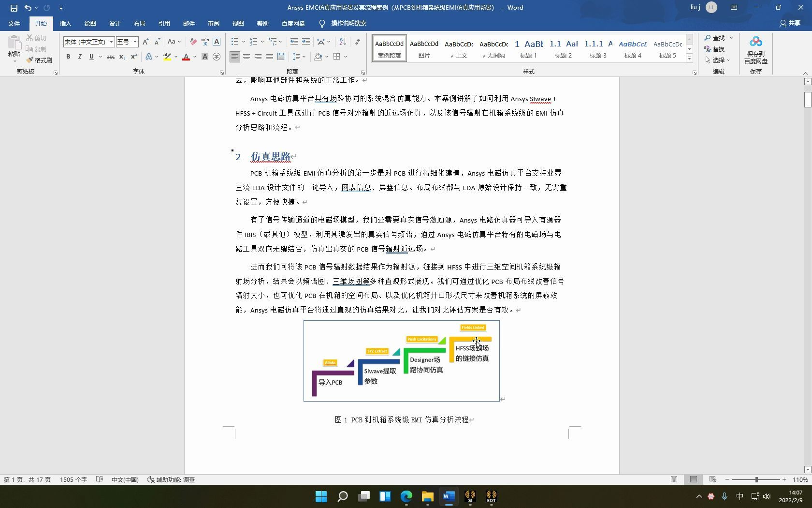Click the zoom slider handle in the status bar
812x508 pixels.
(756, 479)
